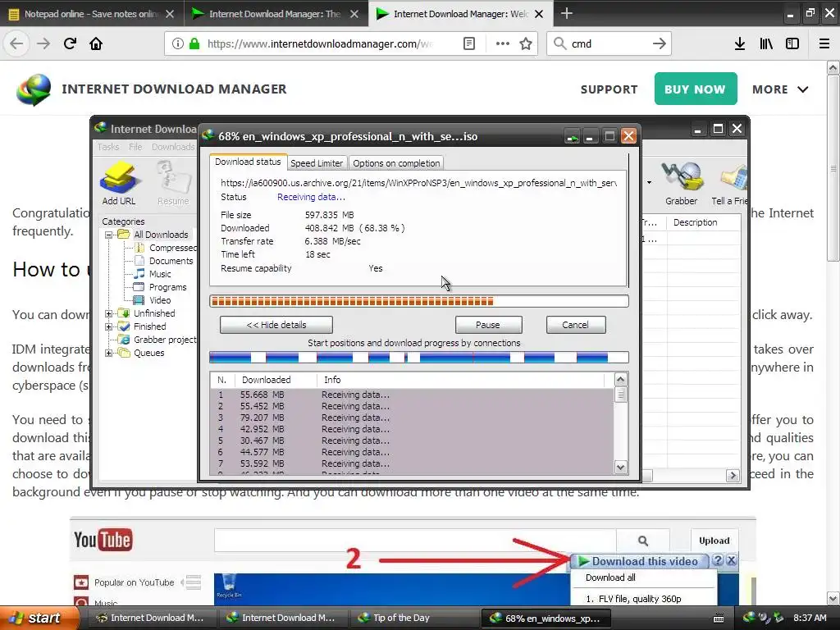Open the Grabber tool in IDM toolbar

pos(682,184)
